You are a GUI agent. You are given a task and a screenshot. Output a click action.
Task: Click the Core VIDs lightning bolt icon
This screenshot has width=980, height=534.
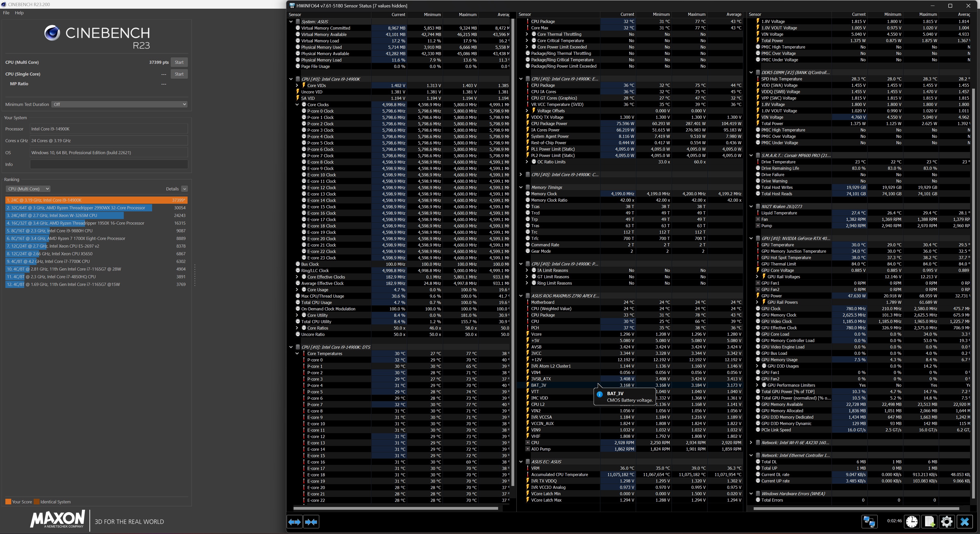(x=304, y=85)
